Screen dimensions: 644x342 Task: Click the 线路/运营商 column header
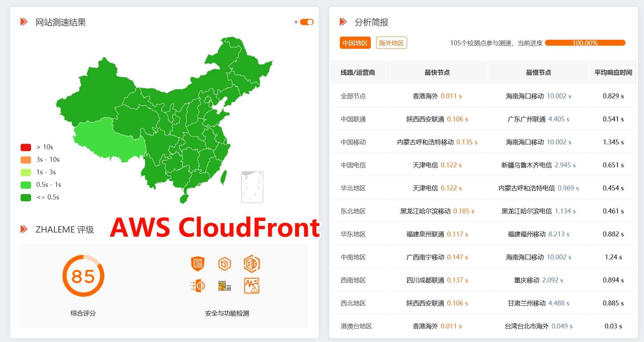[x=358, y=72]
